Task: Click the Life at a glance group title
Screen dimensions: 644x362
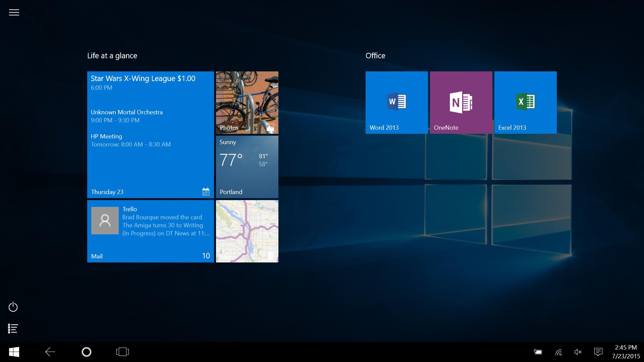Action: pos(112,56)
